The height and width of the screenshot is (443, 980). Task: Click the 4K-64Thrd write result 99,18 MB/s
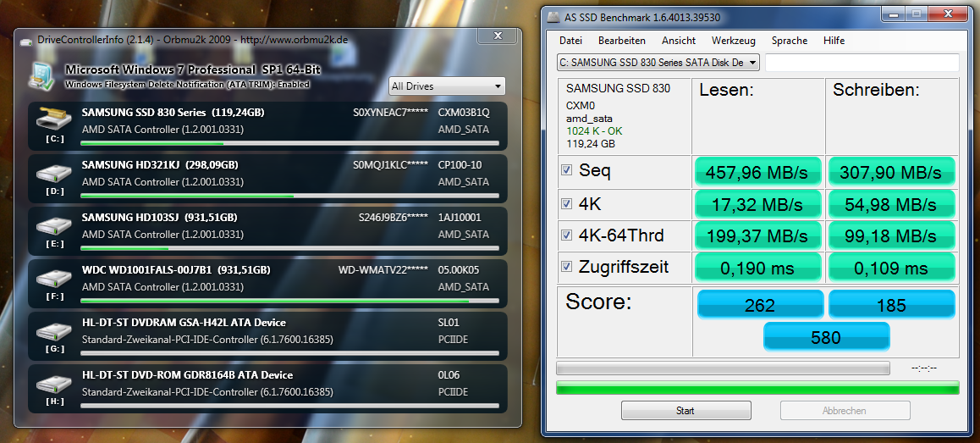(x=891, y=235)
